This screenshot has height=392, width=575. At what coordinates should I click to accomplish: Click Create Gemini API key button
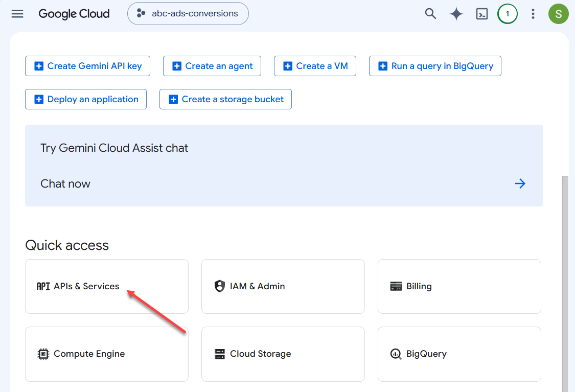pyautogui.click(x=87, y=66)
